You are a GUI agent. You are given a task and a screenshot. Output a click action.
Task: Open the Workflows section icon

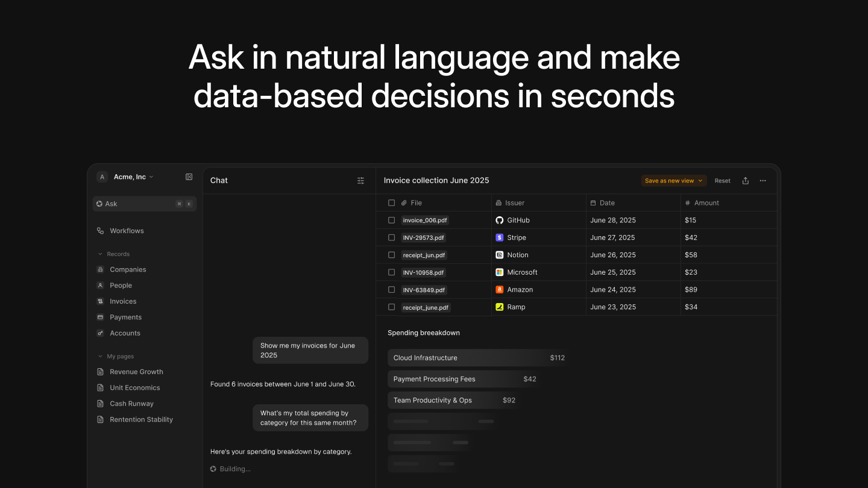(x=100, y=230)
